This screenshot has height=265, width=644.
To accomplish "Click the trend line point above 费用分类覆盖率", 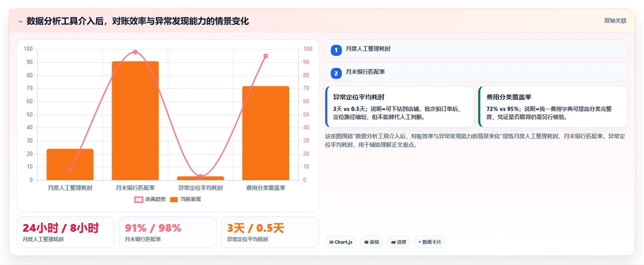I will 266,56.
